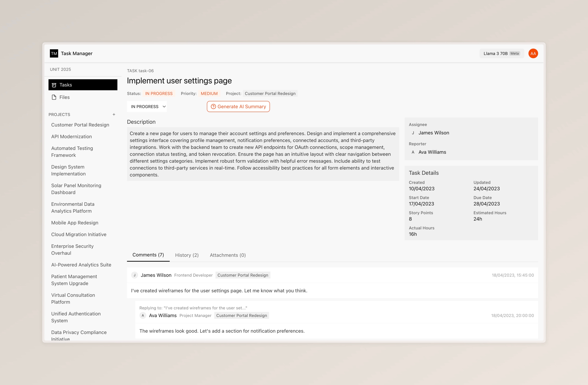This screenshot has height=385, width=588.
Task: Click the task description text block
Action: click(x=263, y=154)
